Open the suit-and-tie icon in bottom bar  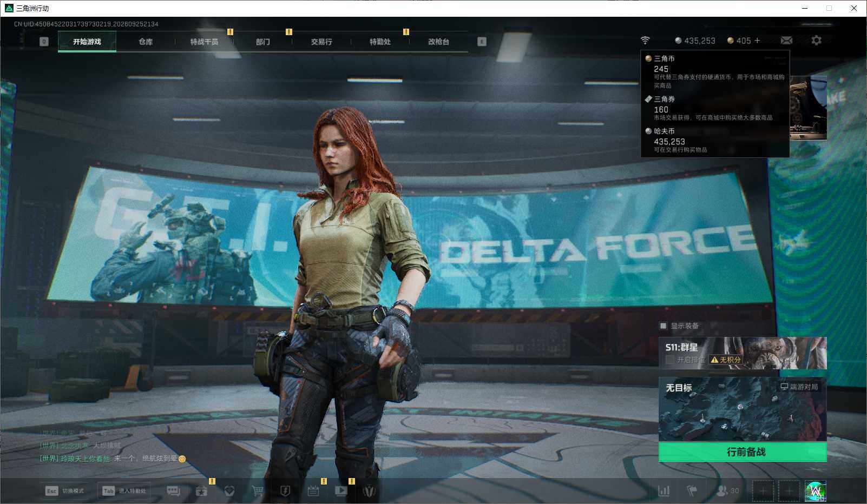pyautogui.click(x=369, y=491)
